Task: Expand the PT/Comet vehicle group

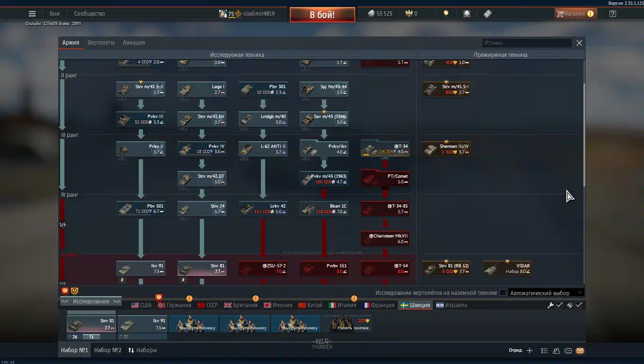Action: tap(385, 179)
